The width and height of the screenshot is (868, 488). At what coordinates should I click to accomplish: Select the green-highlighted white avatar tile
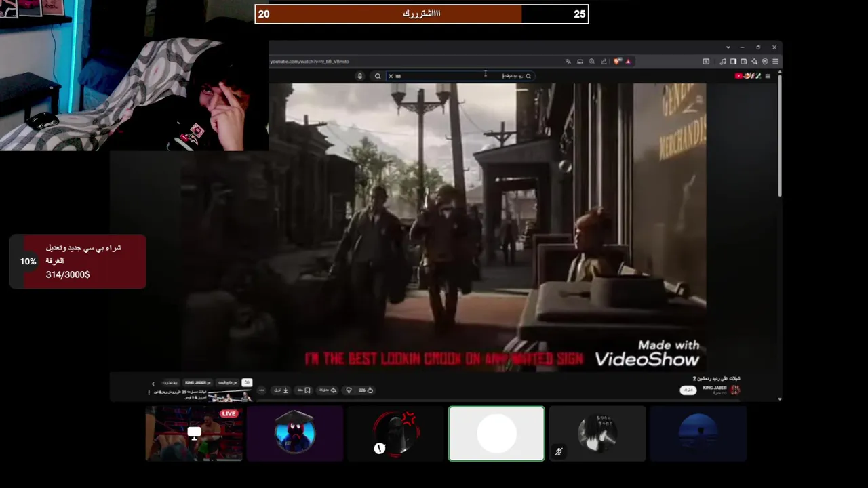[496, 433]
